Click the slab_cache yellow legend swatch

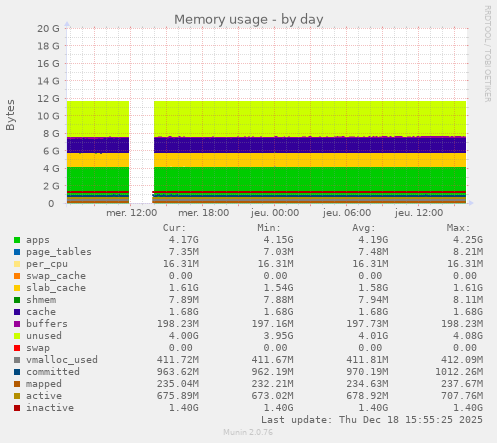point(17,288)
